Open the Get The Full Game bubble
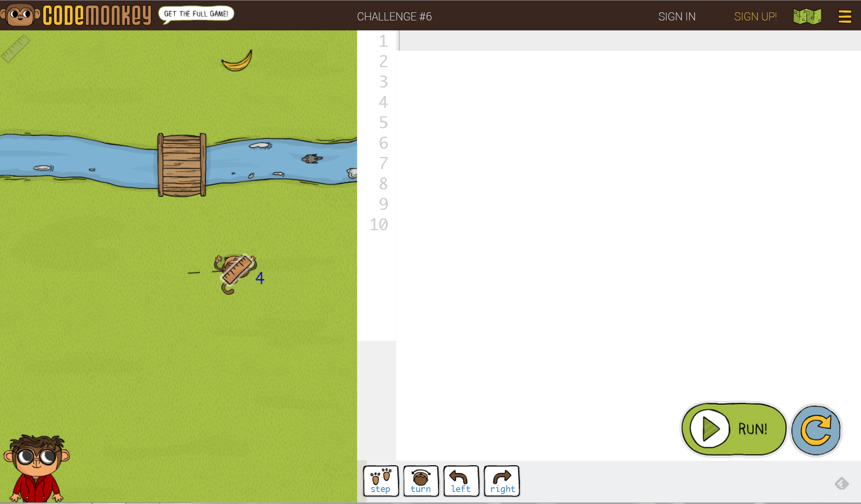 196,14
